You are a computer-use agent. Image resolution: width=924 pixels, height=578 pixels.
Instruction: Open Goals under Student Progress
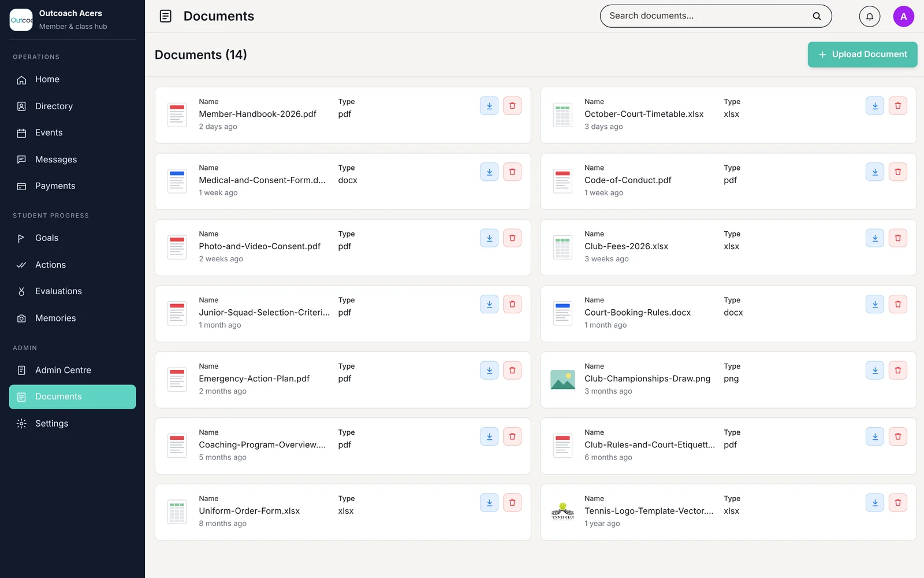73,238
